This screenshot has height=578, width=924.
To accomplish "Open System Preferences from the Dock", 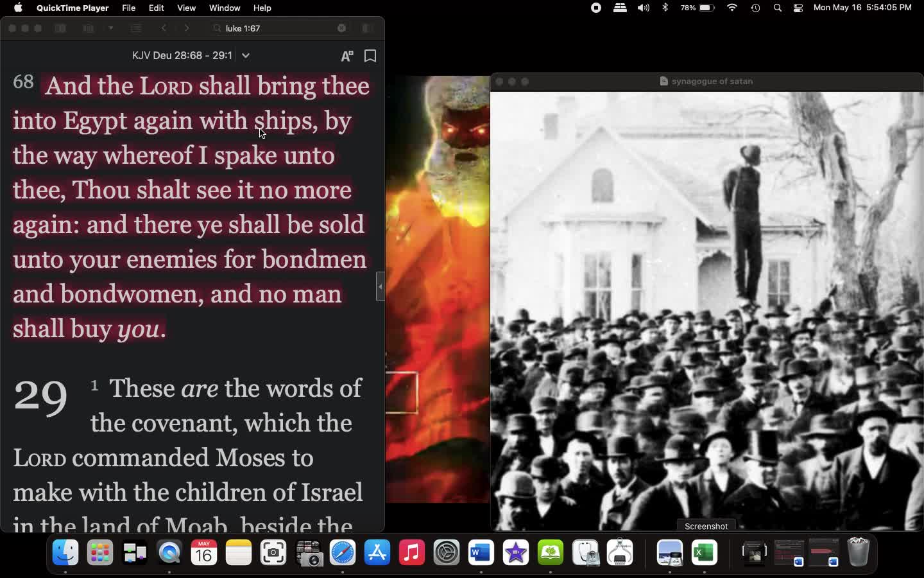I will point(447,552).
